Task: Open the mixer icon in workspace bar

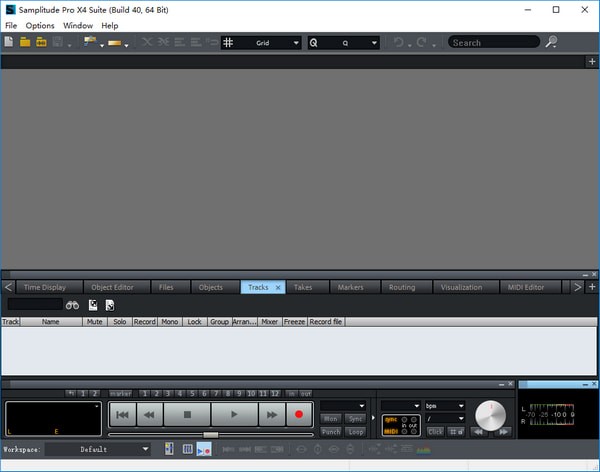Action: (x=169, y=449)
